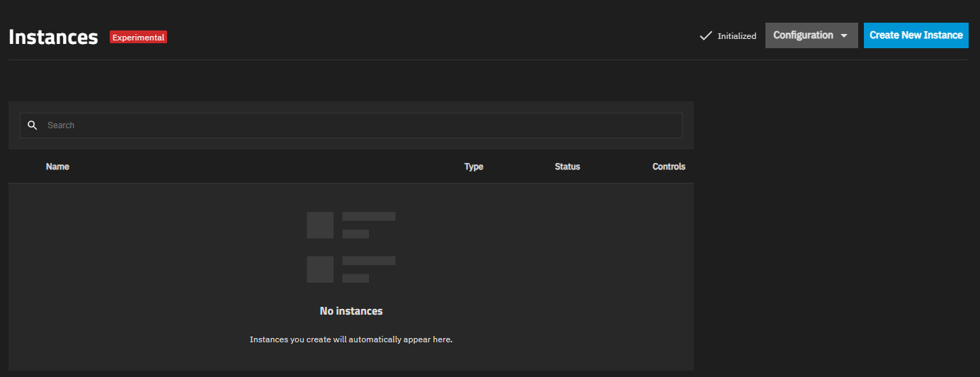Click the top square in empty-state graphic

[x=320, y=225]
